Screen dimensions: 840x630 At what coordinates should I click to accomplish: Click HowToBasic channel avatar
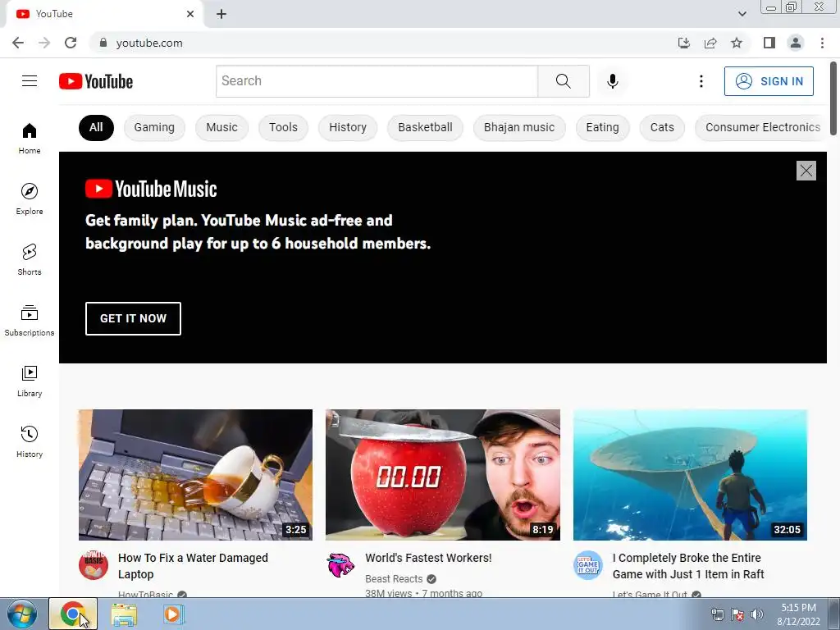(x=94, y=565)
